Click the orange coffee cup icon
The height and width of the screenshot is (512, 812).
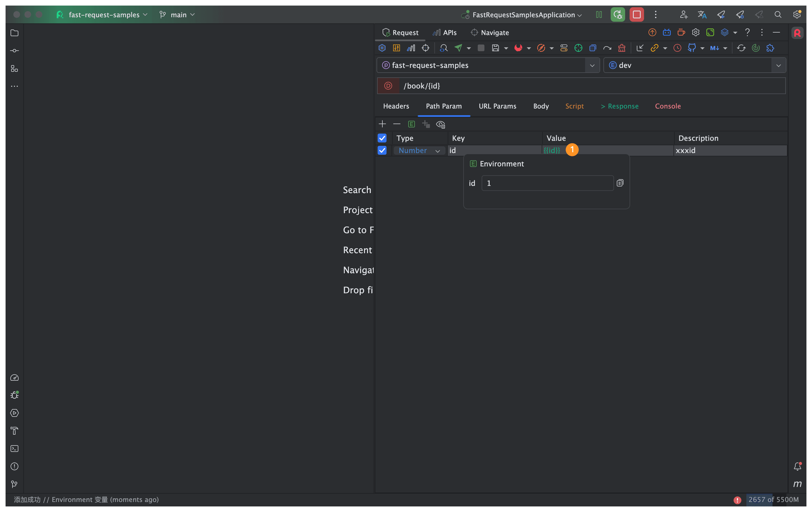(x=681, y=32)
